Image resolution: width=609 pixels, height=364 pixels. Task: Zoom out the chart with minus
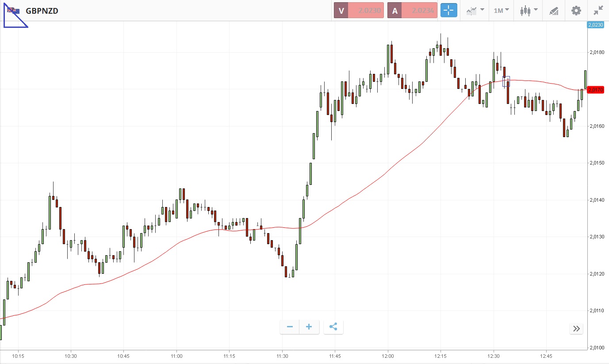click(x=290, y=327)
